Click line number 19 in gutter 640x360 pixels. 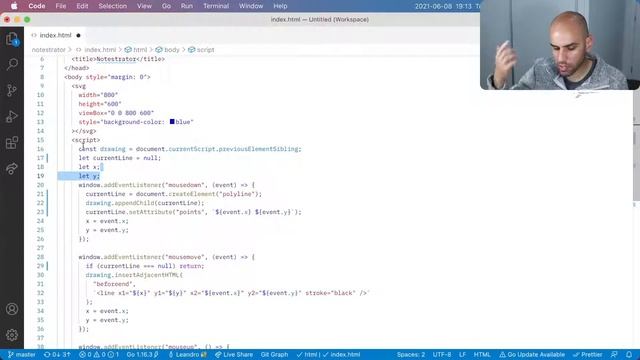point(40,176)
